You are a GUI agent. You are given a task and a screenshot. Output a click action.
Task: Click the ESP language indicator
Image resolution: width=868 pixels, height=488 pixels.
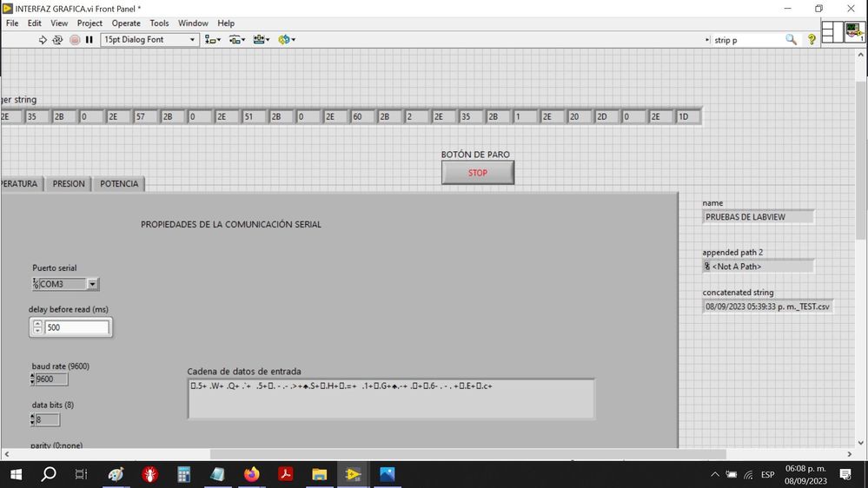768,475
